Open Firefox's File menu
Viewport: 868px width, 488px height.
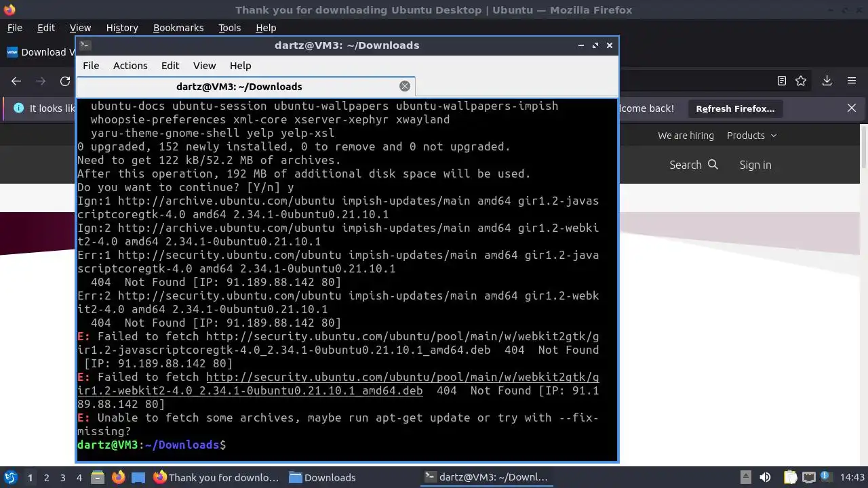(x=15, y=28)
